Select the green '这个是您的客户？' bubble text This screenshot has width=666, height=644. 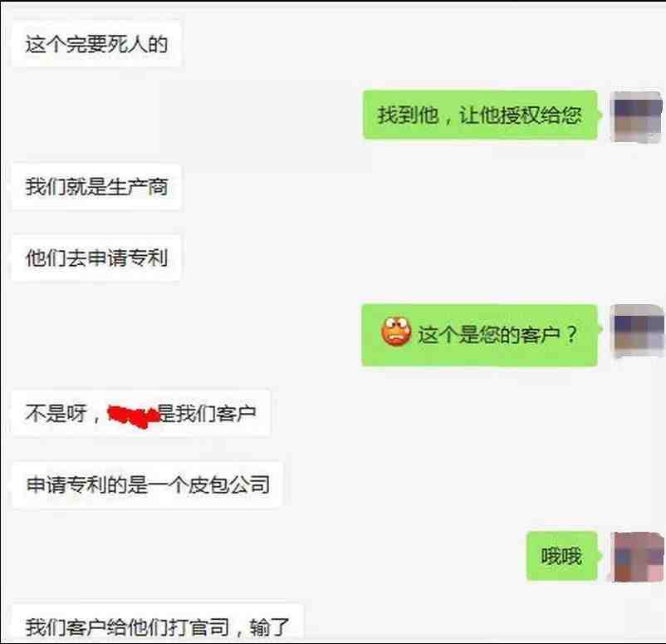click(497, 334)
